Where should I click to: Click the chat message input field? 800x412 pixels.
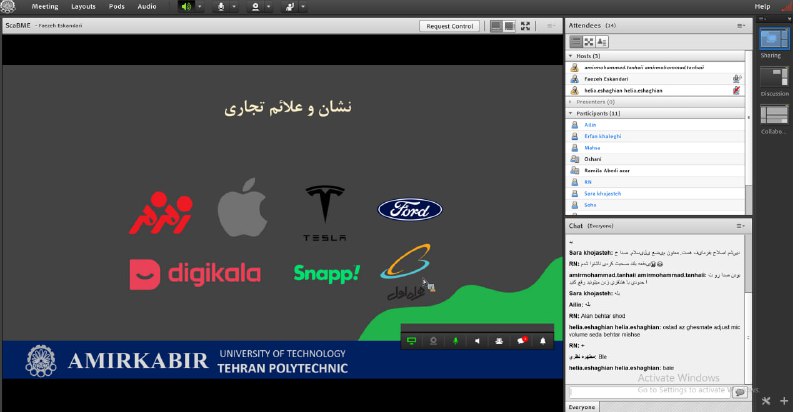pos(650,392)
